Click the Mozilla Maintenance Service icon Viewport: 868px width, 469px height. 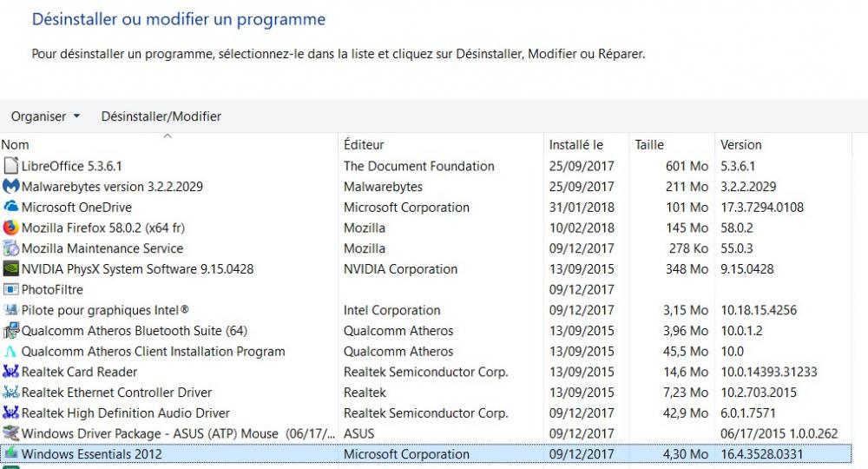10,248
